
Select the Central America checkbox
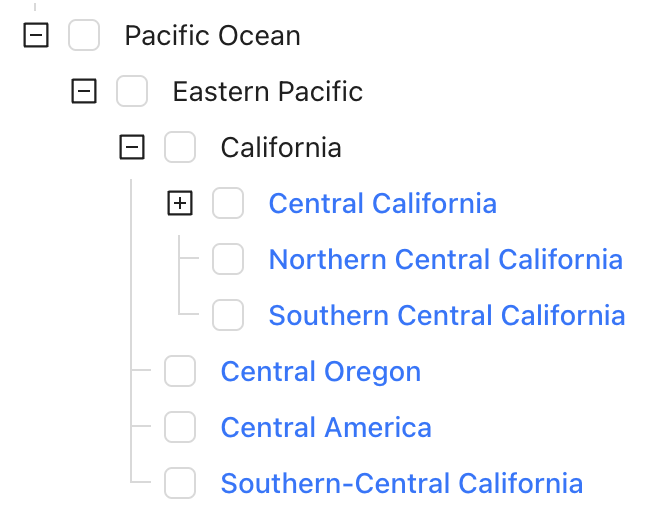[x=180, y=428]
